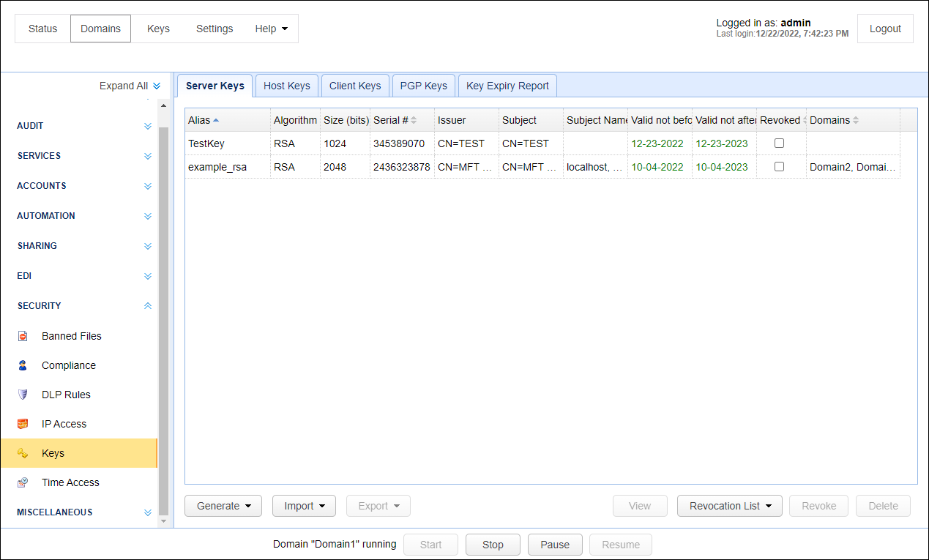Screen dimensions: 929x560
Task: Click serial number 345389070
Action: [399, 143]
